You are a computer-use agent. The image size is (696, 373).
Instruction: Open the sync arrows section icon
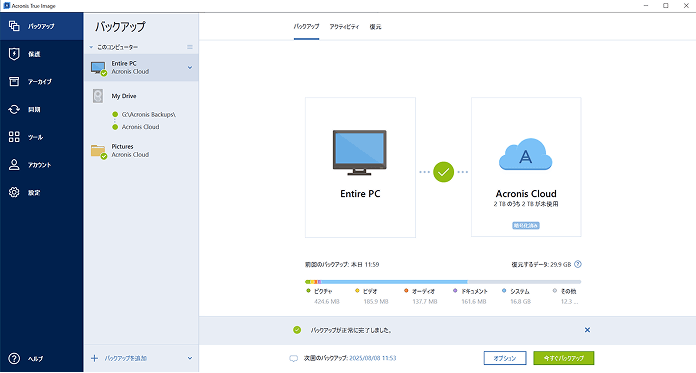(14, 109)
